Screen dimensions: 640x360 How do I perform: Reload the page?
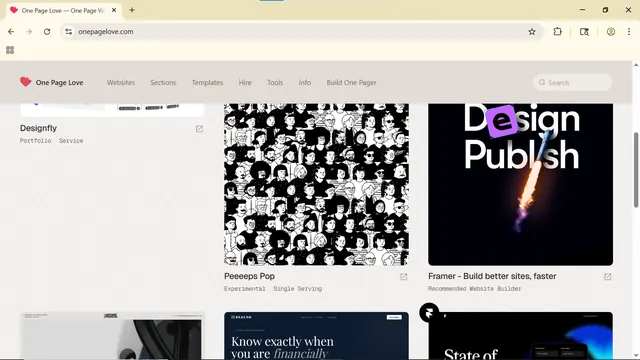coord(47,31)
